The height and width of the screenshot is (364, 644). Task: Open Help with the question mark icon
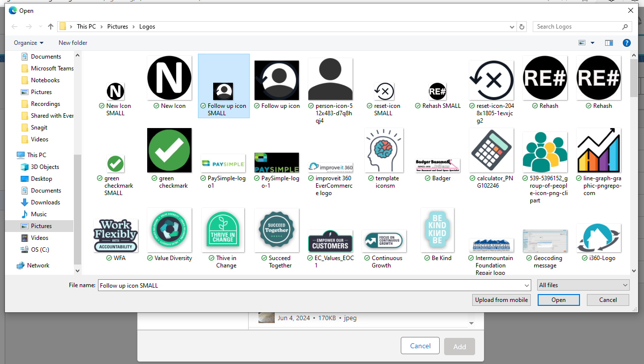click(626, 43)
